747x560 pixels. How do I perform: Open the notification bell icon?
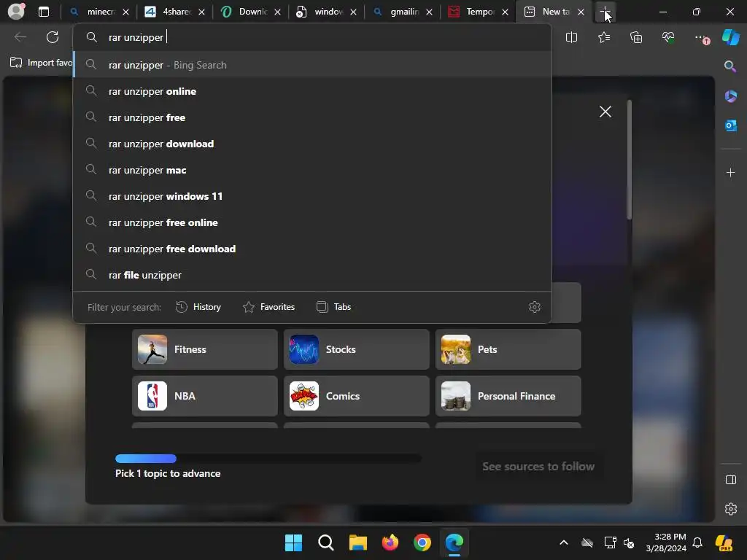tap(697, 542)
